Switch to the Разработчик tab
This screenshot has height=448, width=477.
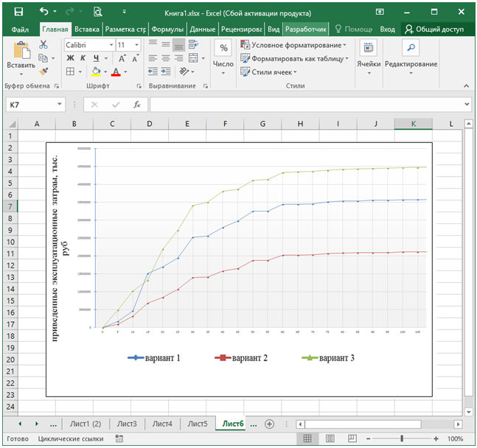[x=306, y=29]
